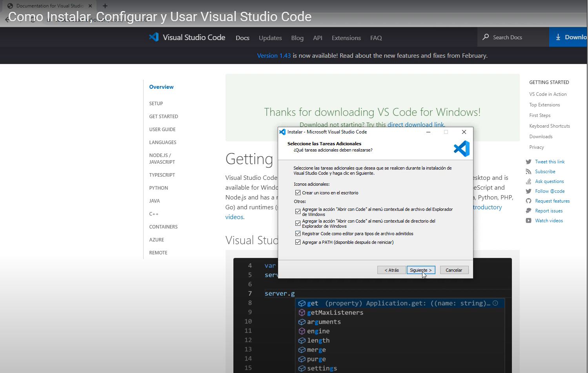Click the Subscribe RSS feed icon

(528, 171)
